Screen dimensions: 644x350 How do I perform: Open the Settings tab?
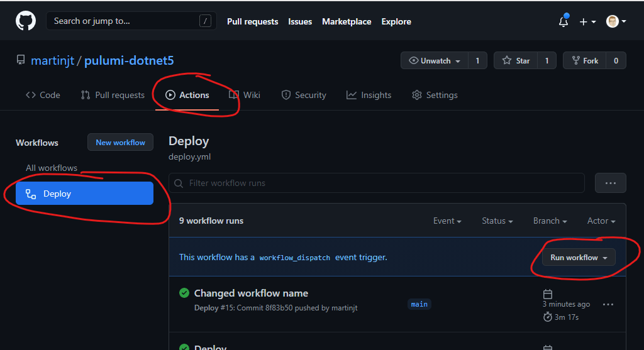point(435,95)
